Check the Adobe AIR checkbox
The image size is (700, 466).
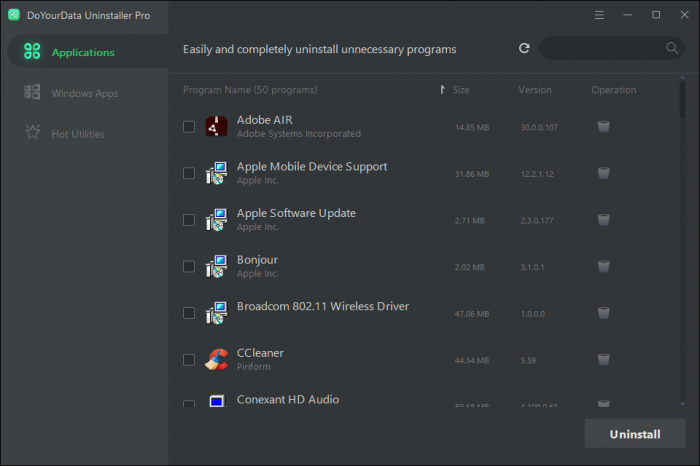tap(189, 127)
